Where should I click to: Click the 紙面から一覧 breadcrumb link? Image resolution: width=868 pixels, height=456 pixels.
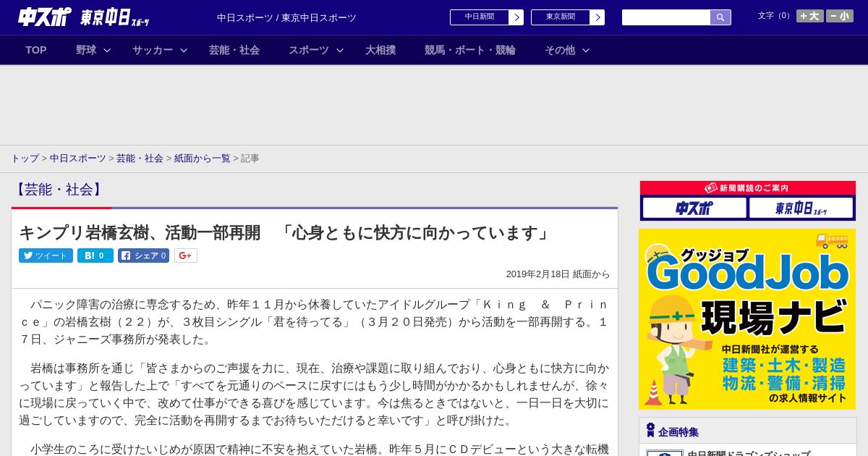point(202,158)
